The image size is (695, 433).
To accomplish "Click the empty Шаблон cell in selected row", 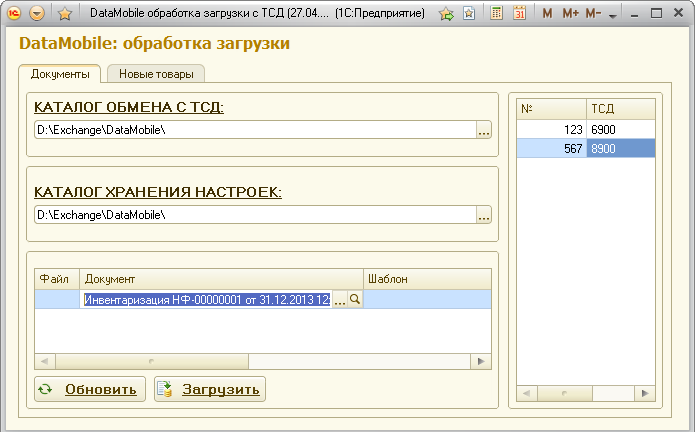I will click(x=427, y=300).
